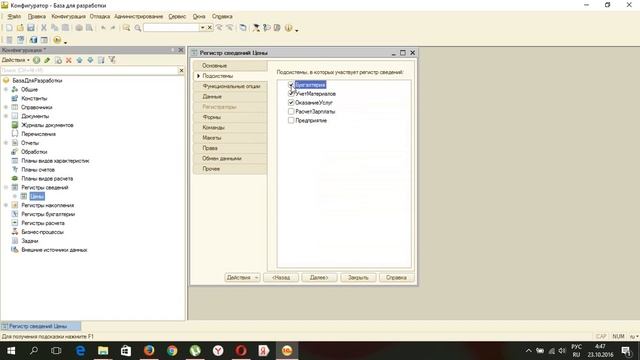This screenshot has width=640, height=360.
Task: Switch to the Функциональные опции tab
Action: [x=231, y=86]
